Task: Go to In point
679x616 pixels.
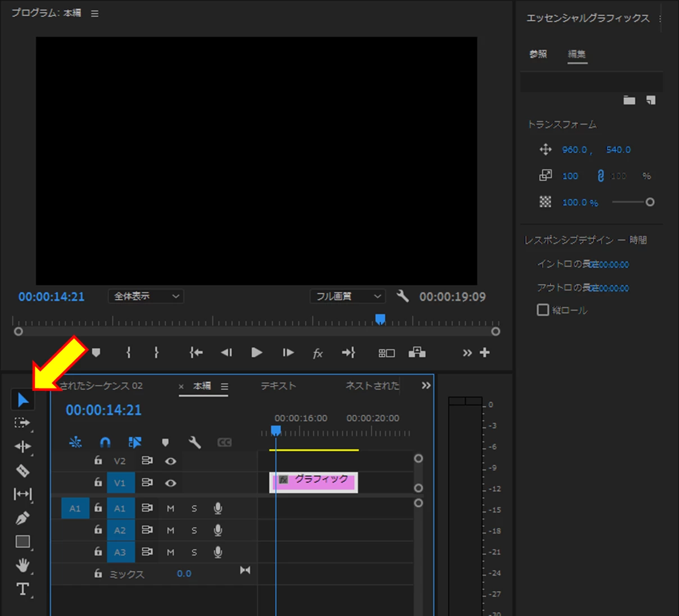Action: tap(196, 353)
